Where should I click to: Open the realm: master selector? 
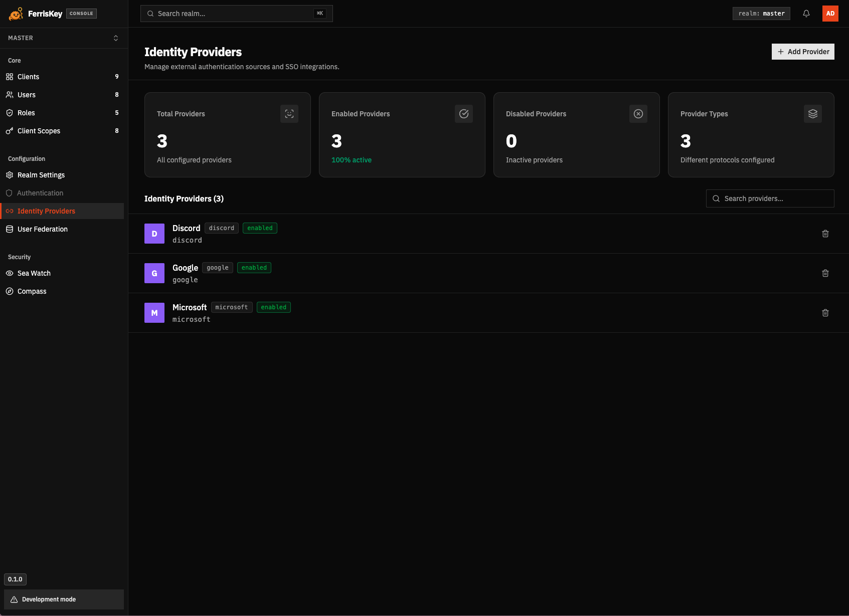pyautogui.click(x=761, y=14)
